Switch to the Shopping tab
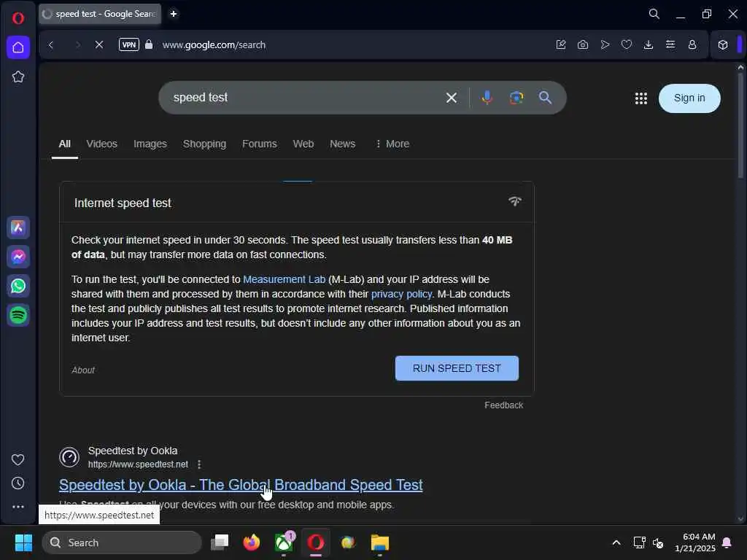This screenshot has height=560, width=747. 204,144
